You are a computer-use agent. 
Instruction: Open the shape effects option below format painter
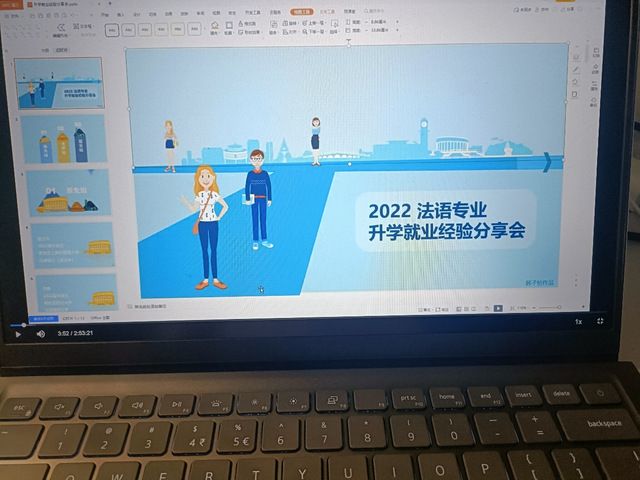[249, 32]
